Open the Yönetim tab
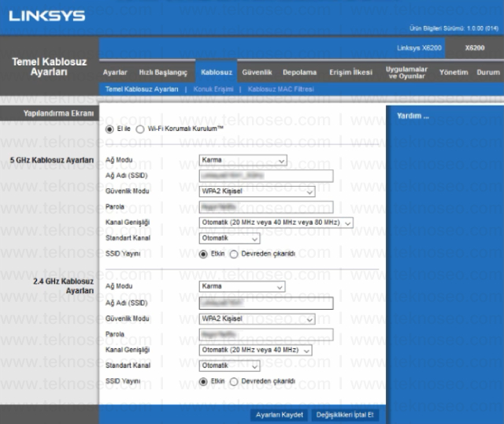 click(454, 73)
